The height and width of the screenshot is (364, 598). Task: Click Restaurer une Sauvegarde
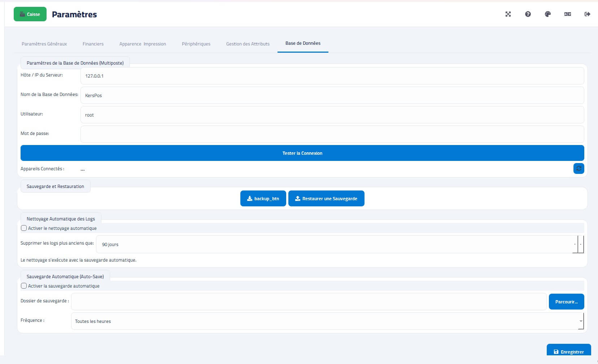(x=326, y=198)
